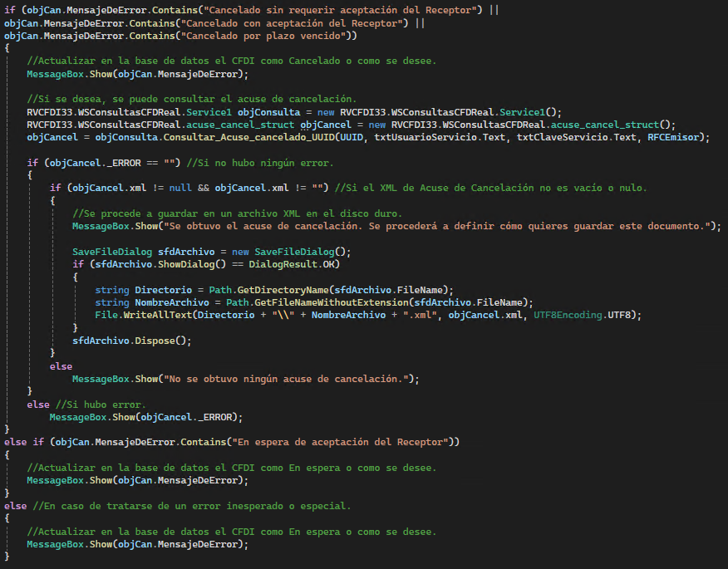Click the string "Cancelado con aceptación del Receptor"
The image size is (728, 569).
[291, 23]
